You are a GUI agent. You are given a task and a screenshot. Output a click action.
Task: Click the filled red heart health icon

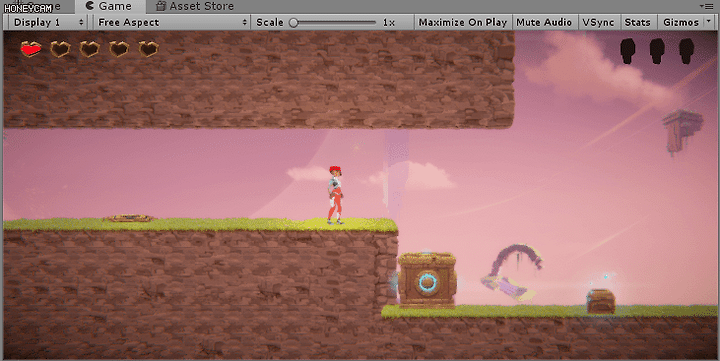tap(31, 49)
